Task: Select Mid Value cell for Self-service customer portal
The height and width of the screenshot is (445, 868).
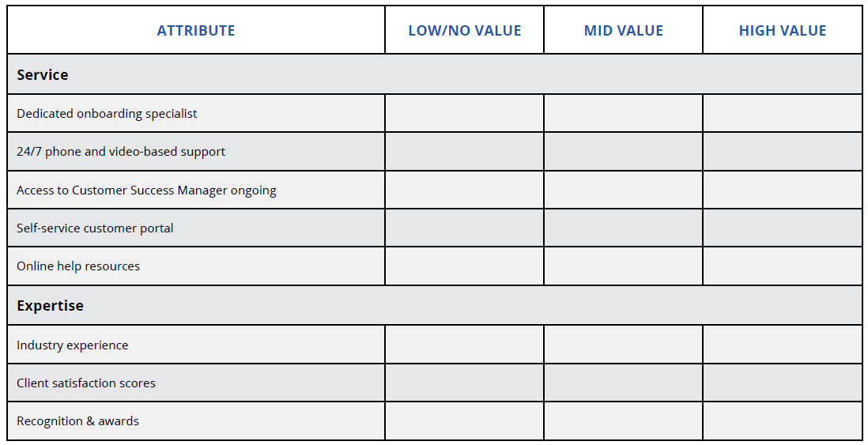Action: click(x=624, y=228)
